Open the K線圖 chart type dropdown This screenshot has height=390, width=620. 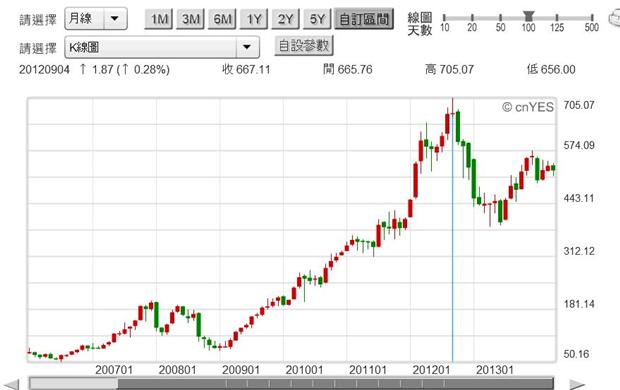click(162, 47)
